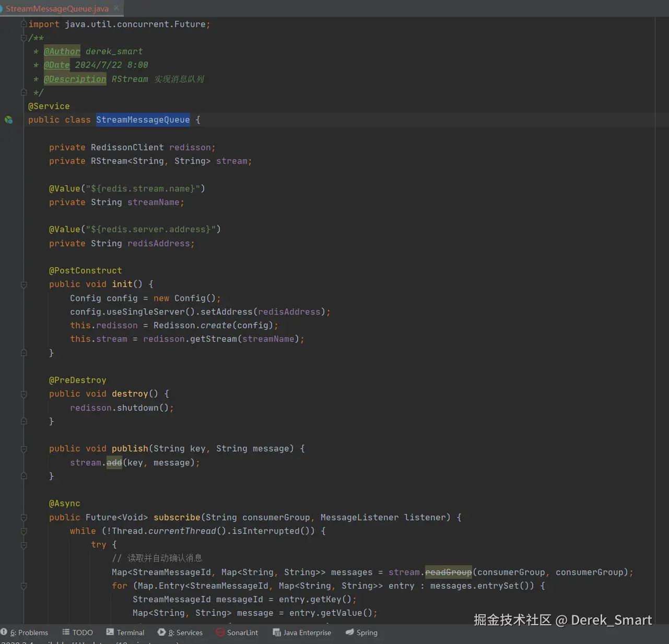669x644 pixels.
Task: Click the MessageListener parameter type
Action: click(x=359, y=518)
